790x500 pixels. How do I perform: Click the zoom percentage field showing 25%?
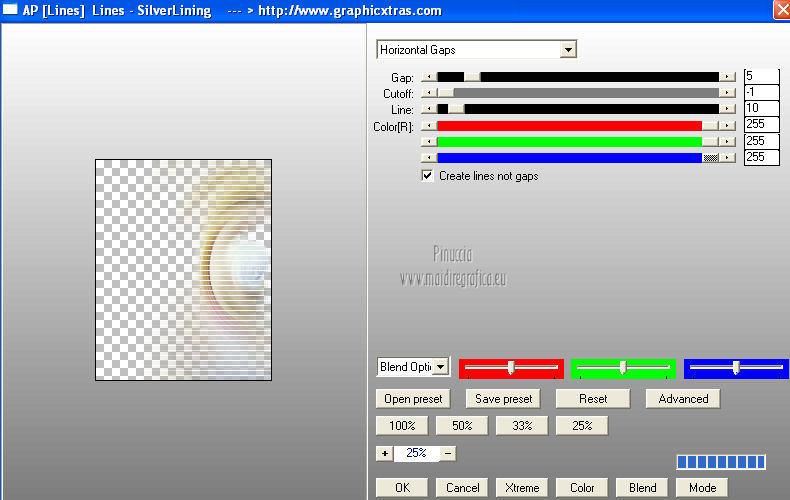click(417, 453)
